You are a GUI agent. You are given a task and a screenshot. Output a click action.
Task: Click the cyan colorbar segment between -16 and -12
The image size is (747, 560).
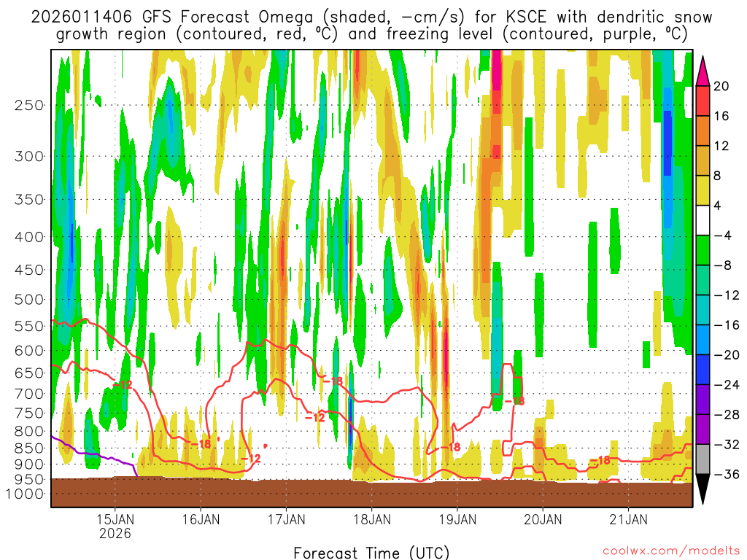[x=703, y=310]
